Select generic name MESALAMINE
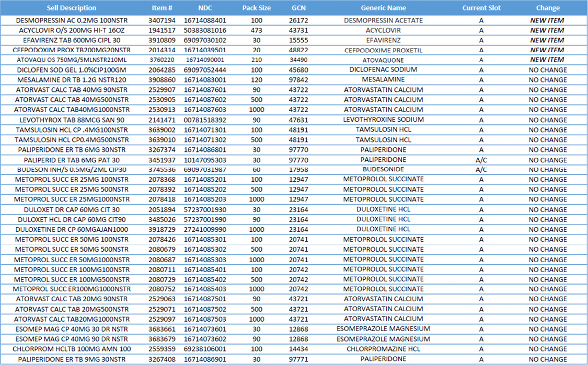Screen dimensions: 588x365 383,79
